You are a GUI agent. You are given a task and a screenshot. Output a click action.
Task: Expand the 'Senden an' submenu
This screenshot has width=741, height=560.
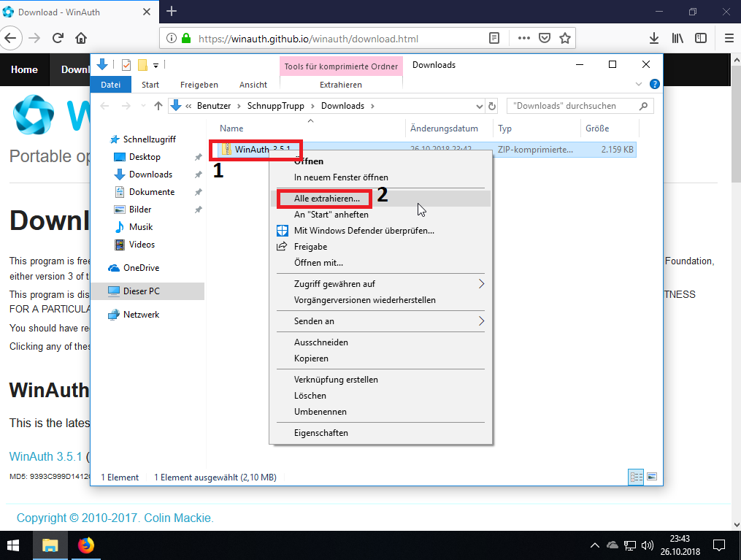[x=481, y=321]
